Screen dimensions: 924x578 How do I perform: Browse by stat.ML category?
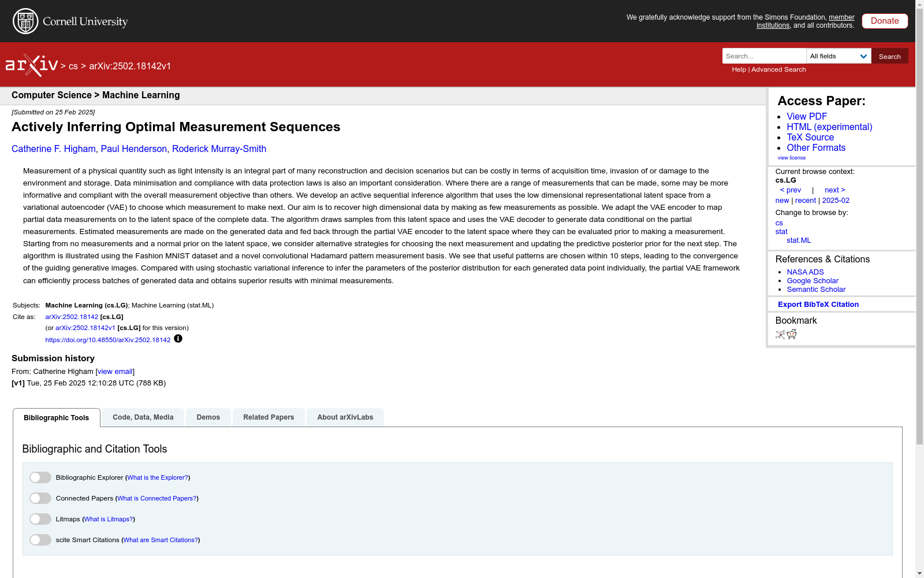(799, 240)
